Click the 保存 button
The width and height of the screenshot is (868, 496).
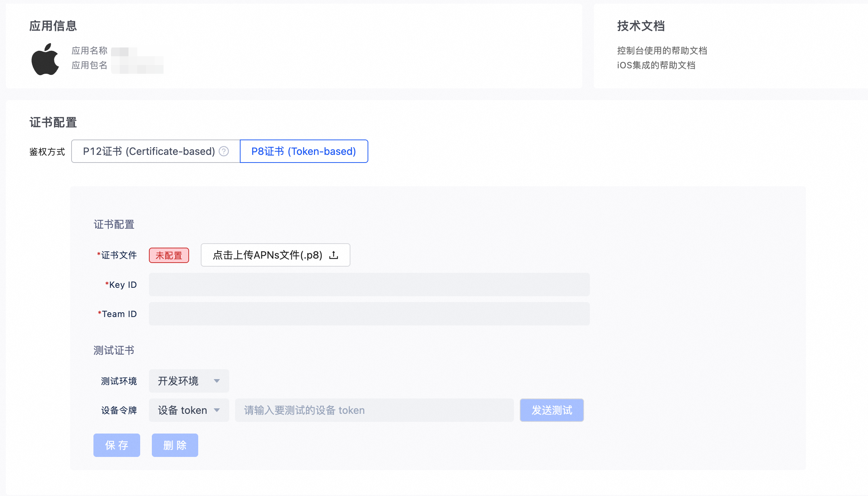tap(116, 445)
